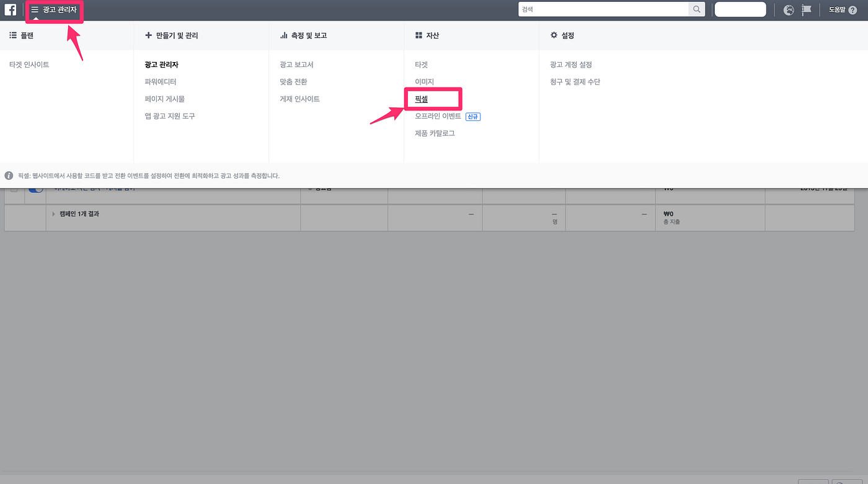This screenshot has height=484, width=868.
Task: Open 청구 및 결제 수단
Action: (x=575, y=82)
